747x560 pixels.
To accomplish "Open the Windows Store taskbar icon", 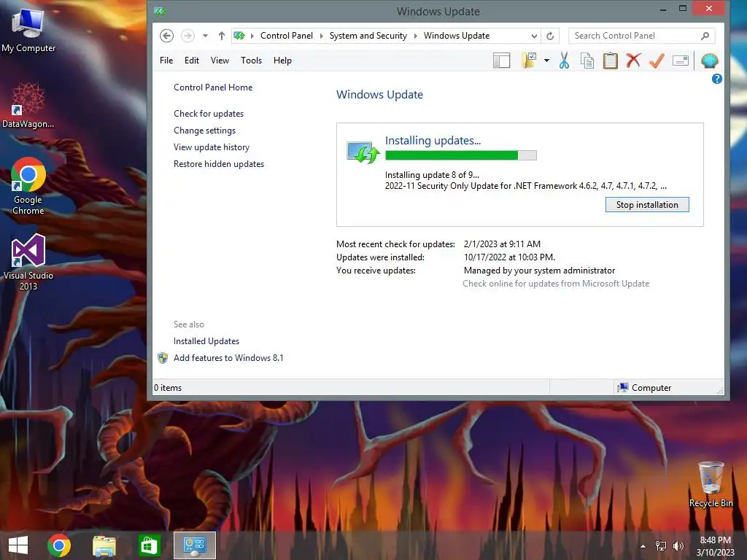I will [149, 545].
